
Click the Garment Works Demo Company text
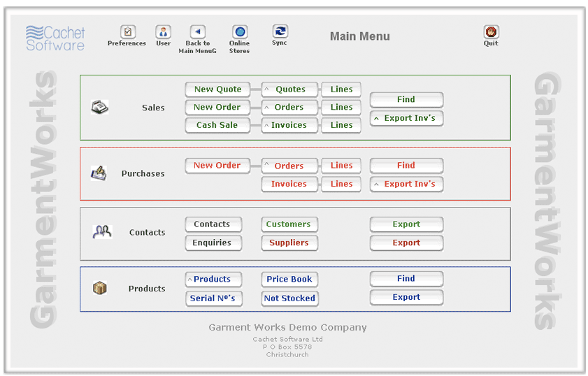[x=287, y=327]
